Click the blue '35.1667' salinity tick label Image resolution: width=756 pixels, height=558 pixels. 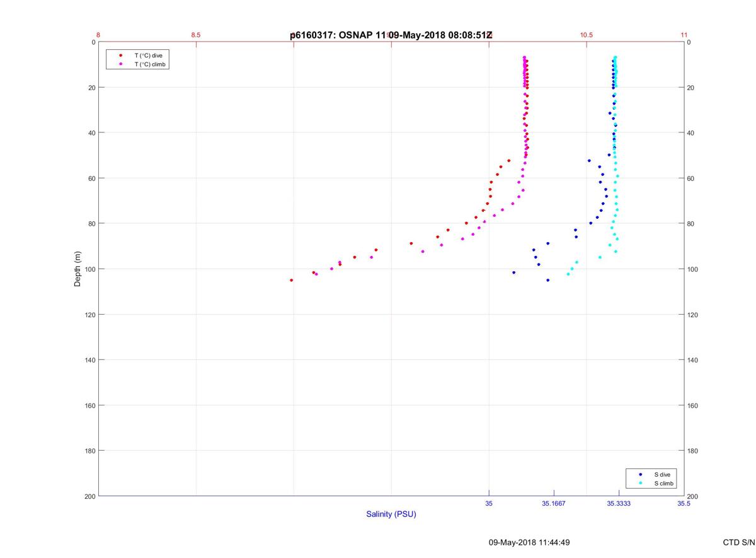click(x=554, y=504)
